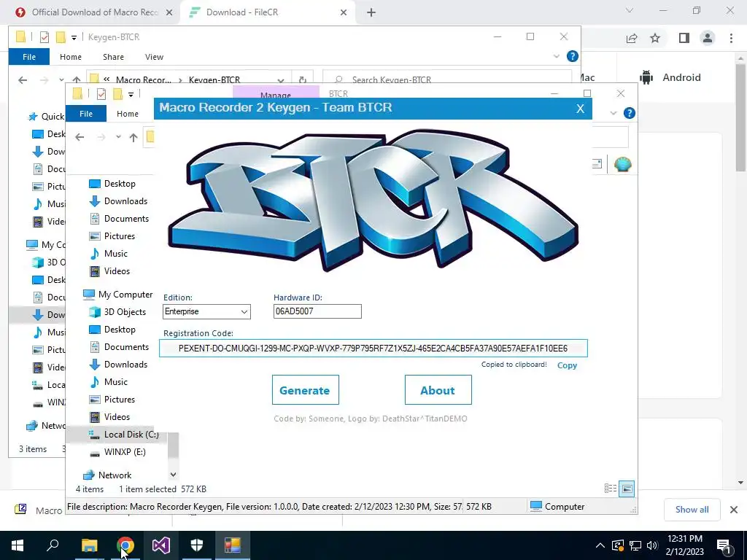Select Network in front Explorer tree
This screenshot has width=747, height=560.
coord(115,475)
